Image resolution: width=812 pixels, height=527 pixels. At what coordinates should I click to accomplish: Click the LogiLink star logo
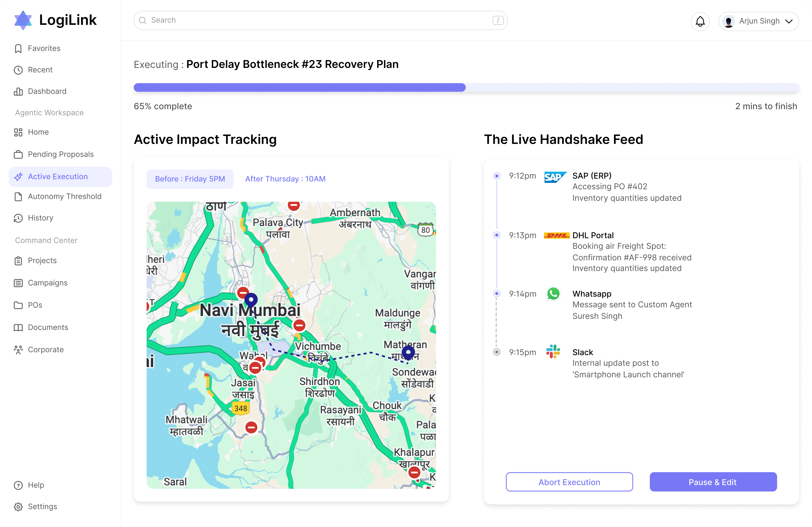pyautogui.click(x=23, y=20)
